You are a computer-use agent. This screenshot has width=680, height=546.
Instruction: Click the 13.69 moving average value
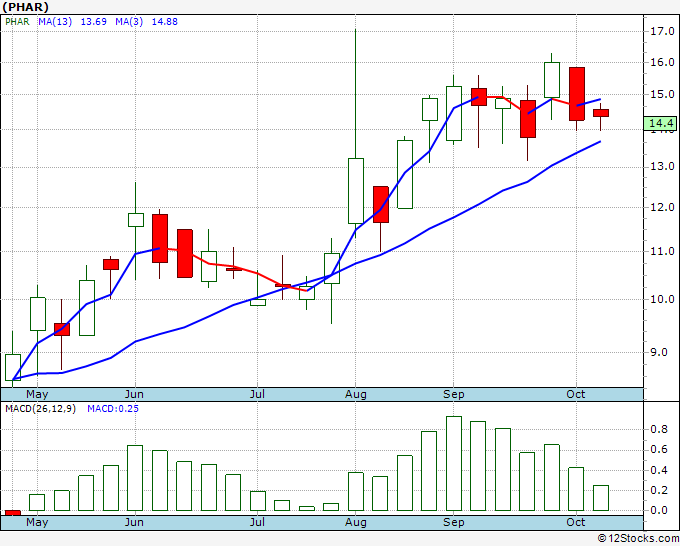[x=94, y=22]
